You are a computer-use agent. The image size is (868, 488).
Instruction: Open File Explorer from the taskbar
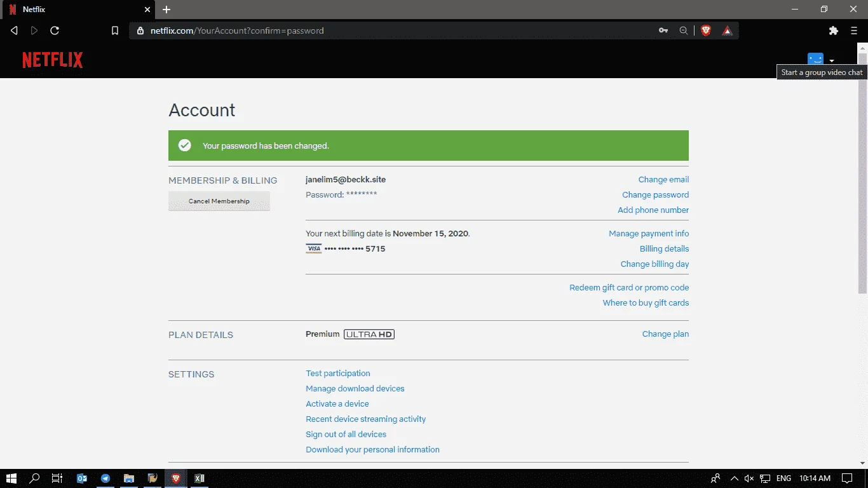point(129,478)
